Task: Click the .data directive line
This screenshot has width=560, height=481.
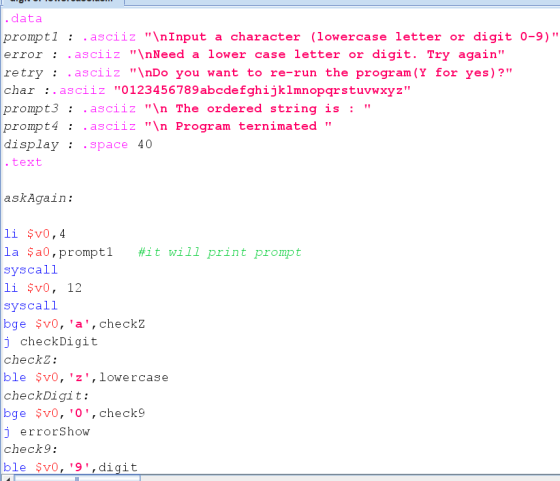Action: click(23, 19)
